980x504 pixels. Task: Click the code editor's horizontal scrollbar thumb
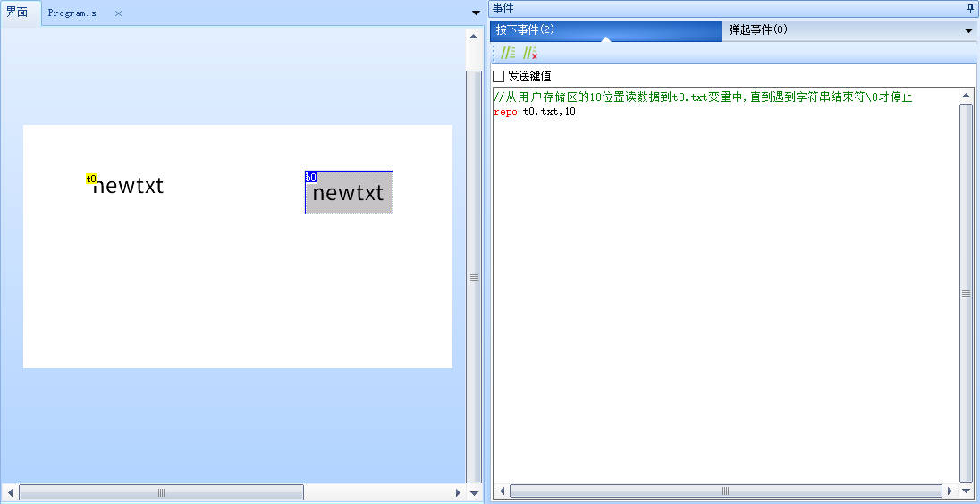point(725,491)
